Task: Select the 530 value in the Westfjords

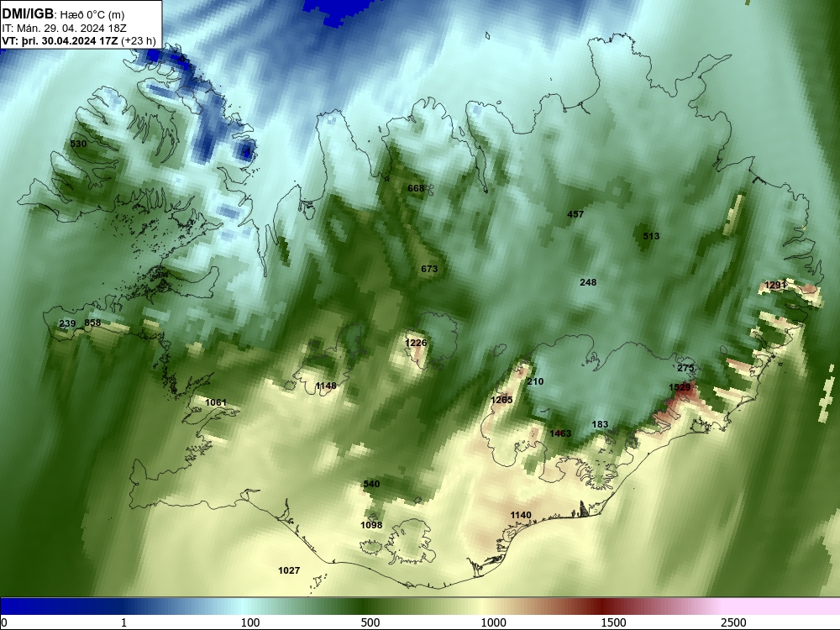Action: click(78, 144)
